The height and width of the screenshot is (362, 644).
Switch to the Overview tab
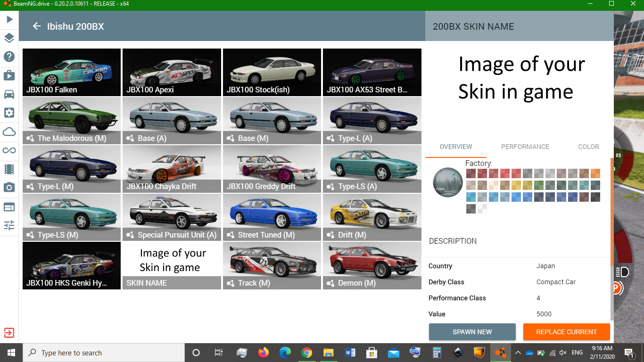point(456,147)
